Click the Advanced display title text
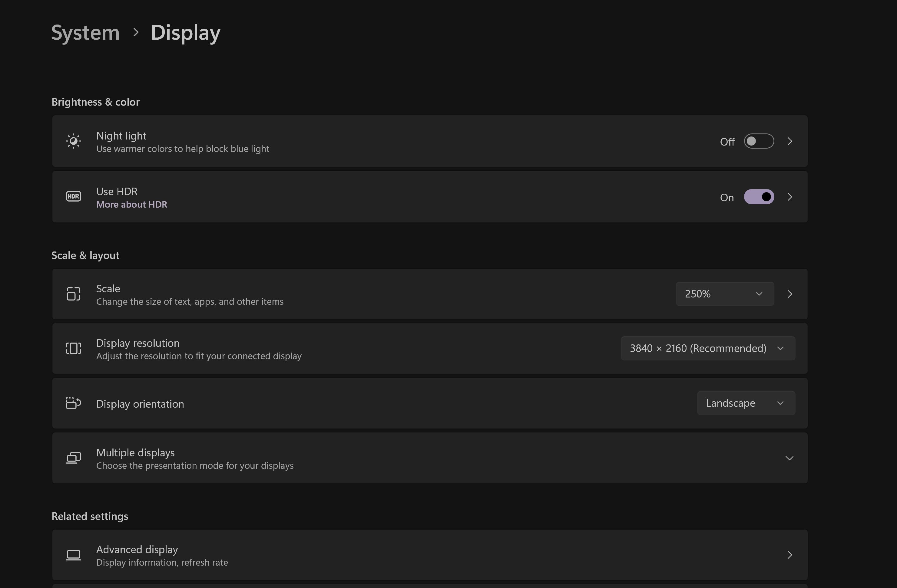 [137, 550]
